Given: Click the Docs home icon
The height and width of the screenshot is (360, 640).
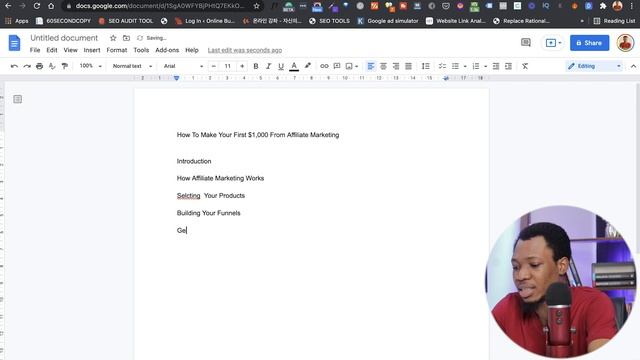Looking at the screenshot, I should pyautogui.click(x=14, y=43).
